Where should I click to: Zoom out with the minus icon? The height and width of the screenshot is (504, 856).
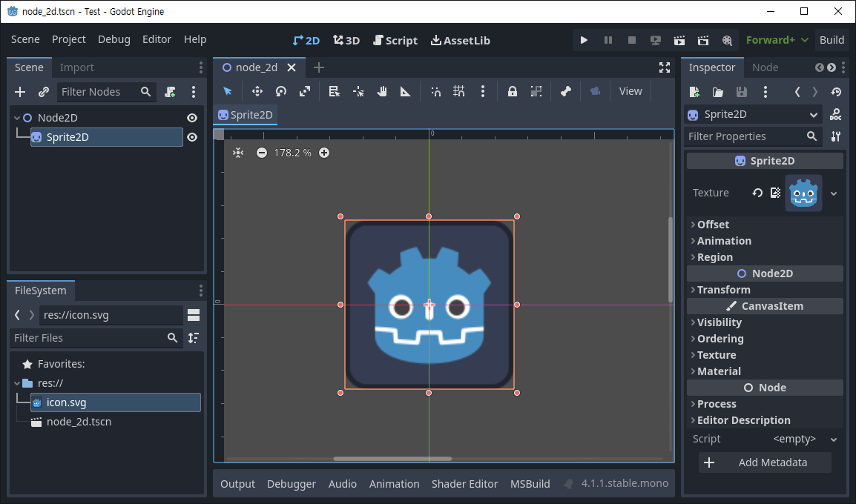pyautogui.click(x=262, y=153)
